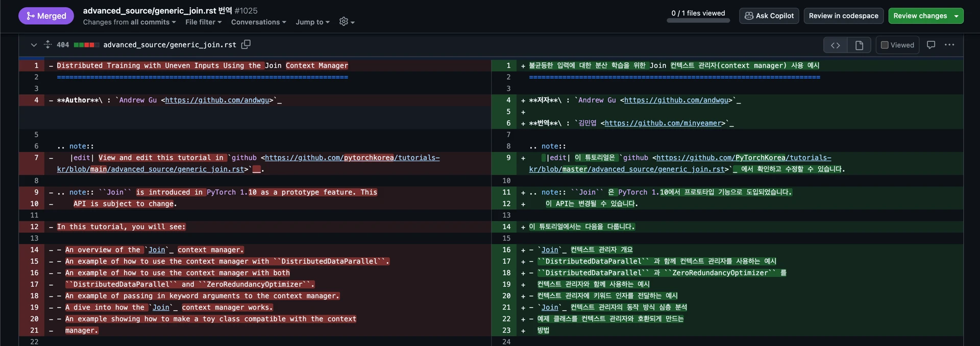Expand all lines of the diff
Viewport: 980px width, 346px height.
47,44
